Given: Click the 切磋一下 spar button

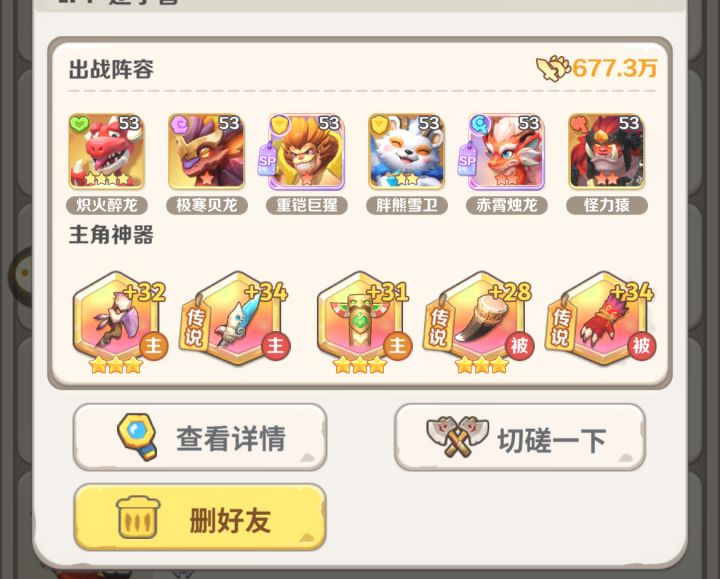Looking at the screenshot, I should pos(520,437).
